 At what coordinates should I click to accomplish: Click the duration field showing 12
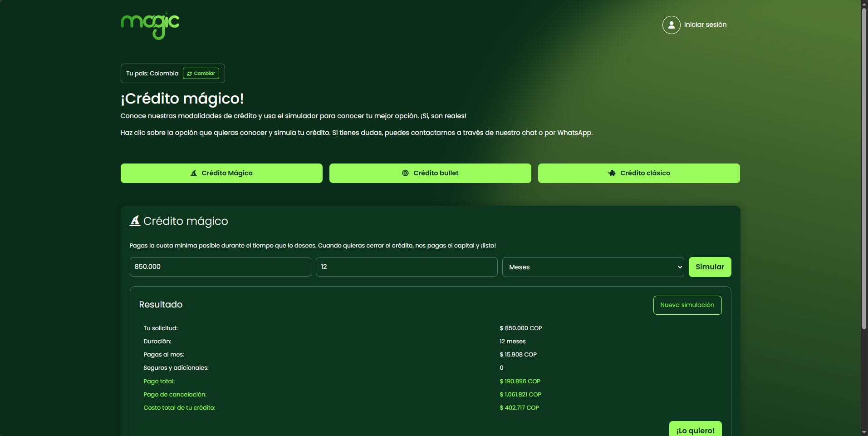(406, 267)
